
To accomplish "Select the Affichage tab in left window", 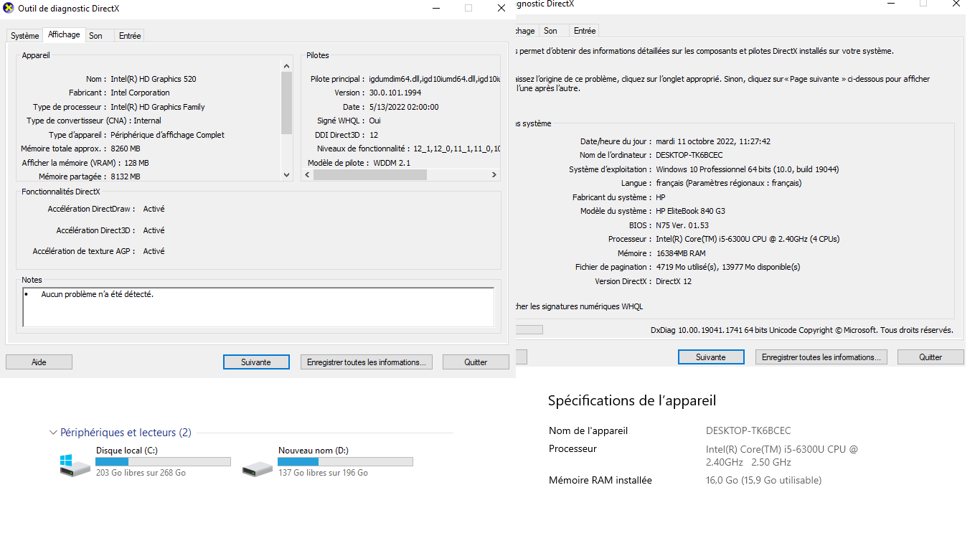I will pos(64,34).
